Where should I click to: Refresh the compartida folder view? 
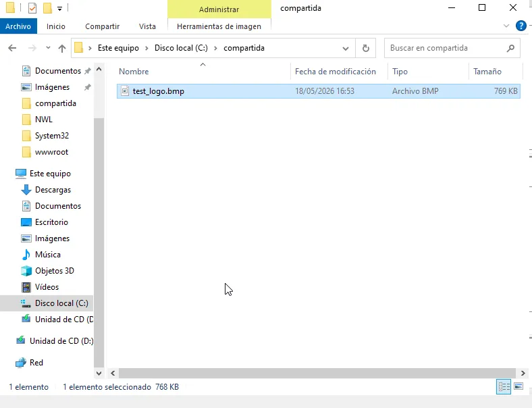click(x=366, y=48)
